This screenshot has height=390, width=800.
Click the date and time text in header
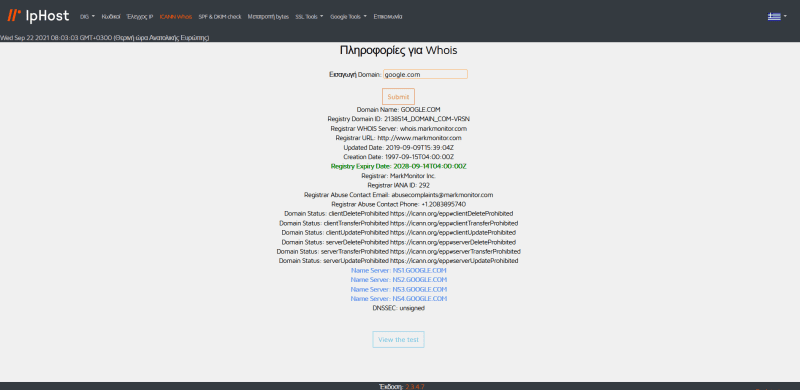tap(104, 38)
